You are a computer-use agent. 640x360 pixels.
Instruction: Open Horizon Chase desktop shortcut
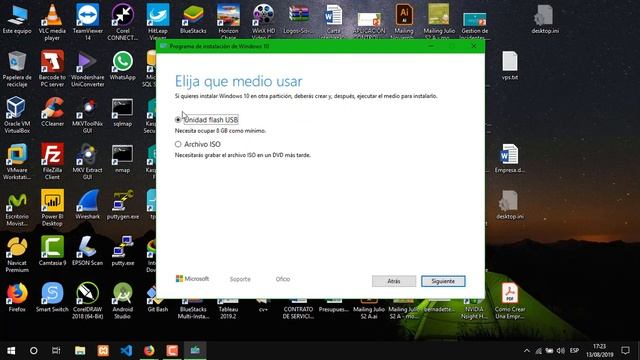(228, 21)
